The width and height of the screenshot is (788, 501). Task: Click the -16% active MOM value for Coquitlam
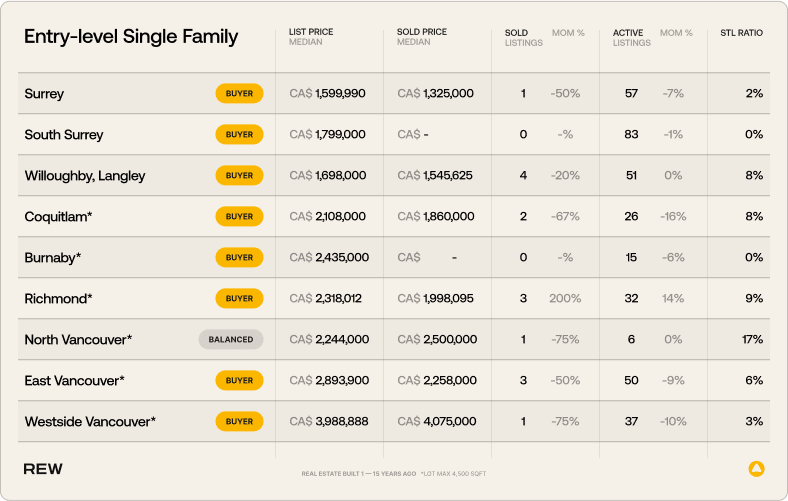673,217
